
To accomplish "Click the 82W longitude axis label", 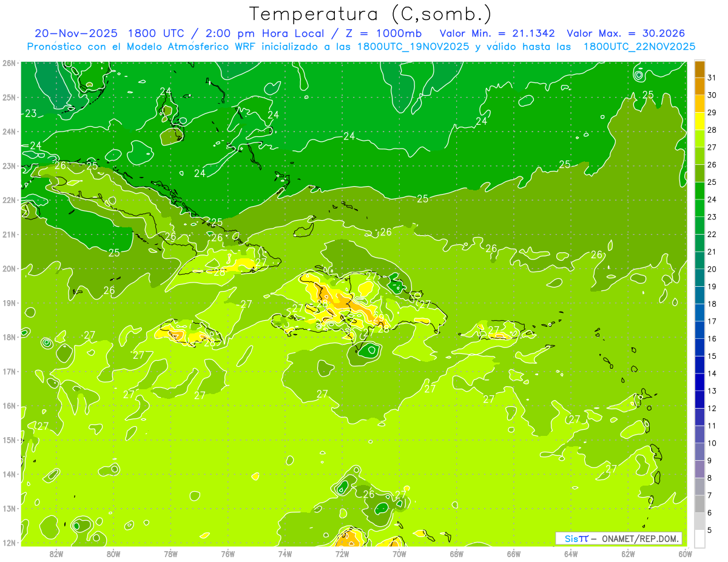I will [56, 553].
